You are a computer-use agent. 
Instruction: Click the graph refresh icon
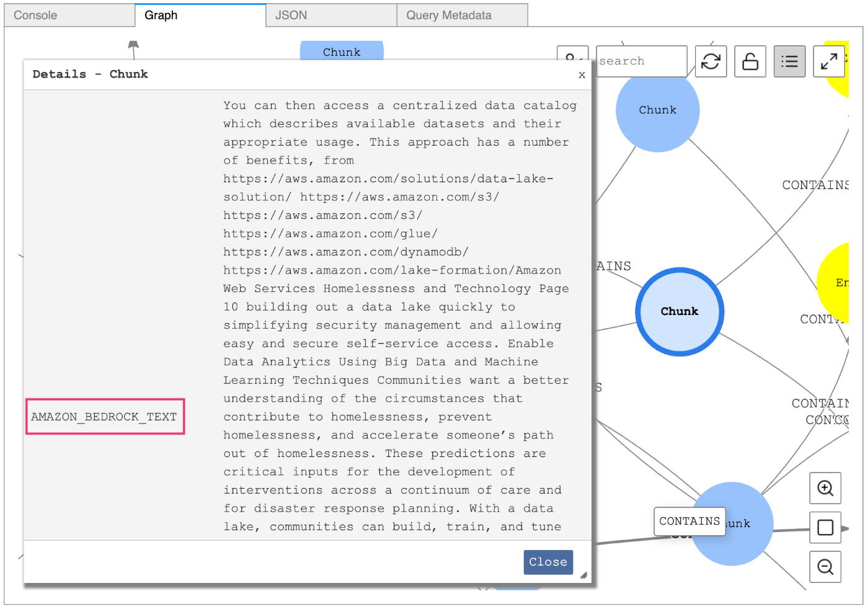711,61
